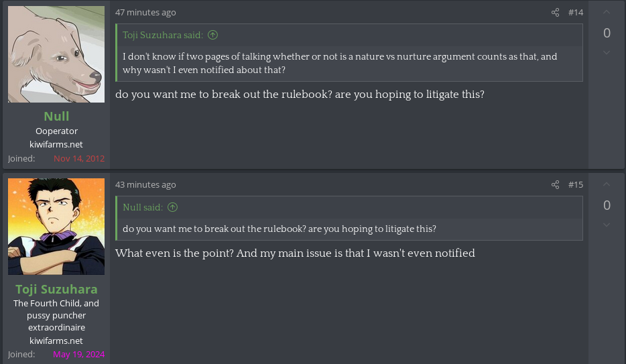Upvote post #14 with the up arrow
This screenshot has height=364, width=626.
[607, 13]
